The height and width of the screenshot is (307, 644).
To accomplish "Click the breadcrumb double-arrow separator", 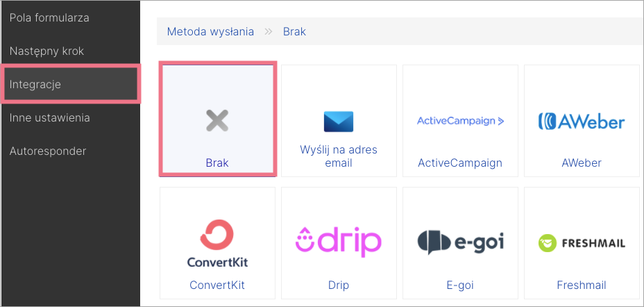I will click(x=269, y=32).
